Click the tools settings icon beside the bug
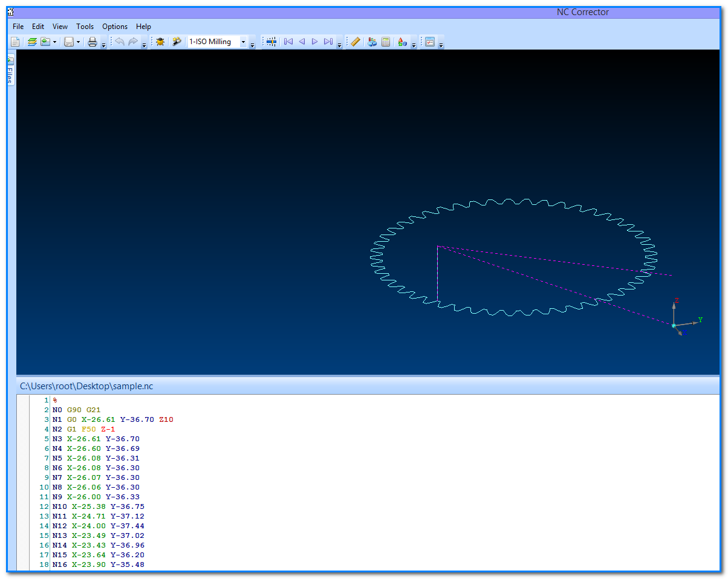 (177, 42)
